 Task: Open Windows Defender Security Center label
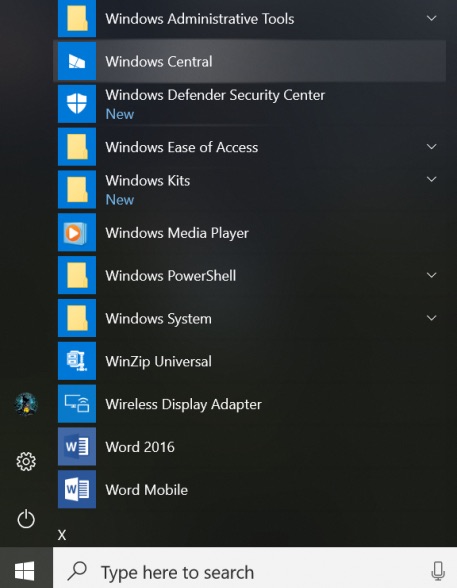point(215,95)
